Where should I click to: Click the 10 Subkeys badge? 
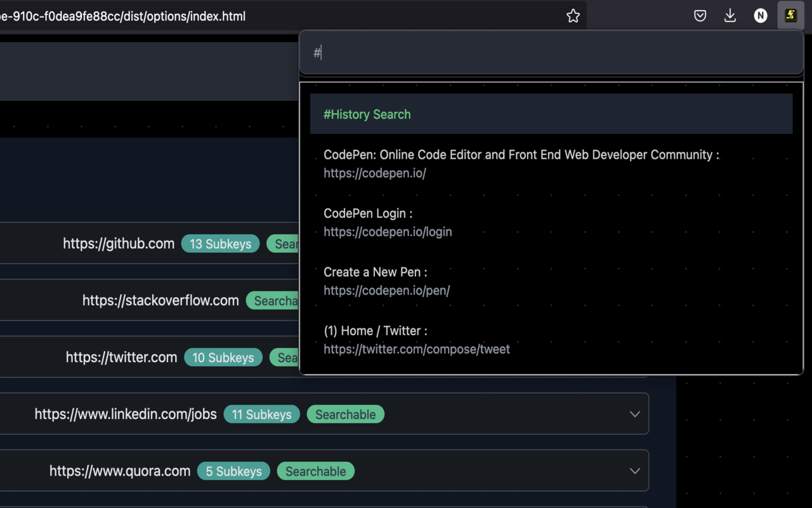tap(223, 358)
